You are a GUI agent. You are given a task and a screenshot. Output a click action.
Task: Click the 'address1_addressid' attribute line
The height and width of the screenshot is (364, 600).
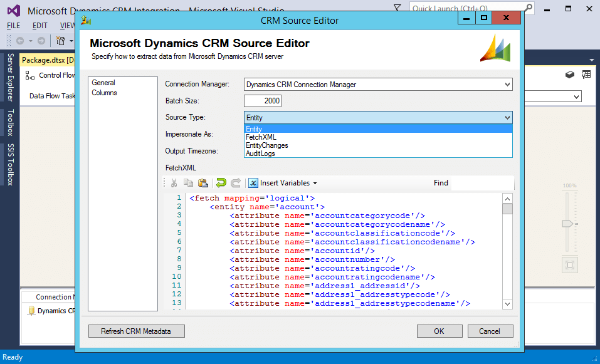pos(325,286)
